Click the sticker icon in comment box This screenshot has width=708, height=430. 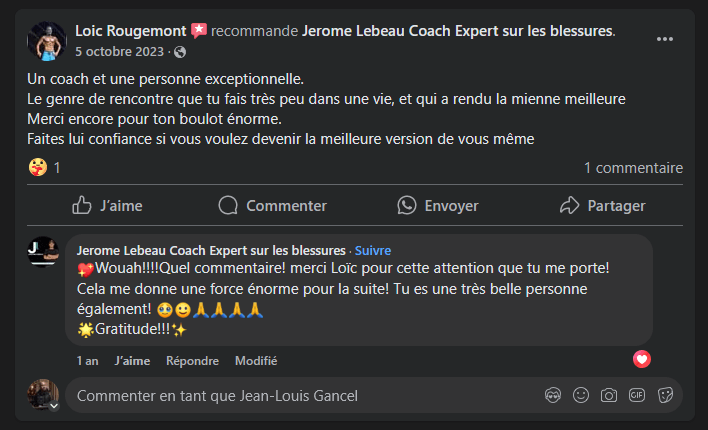click(664, 396)
